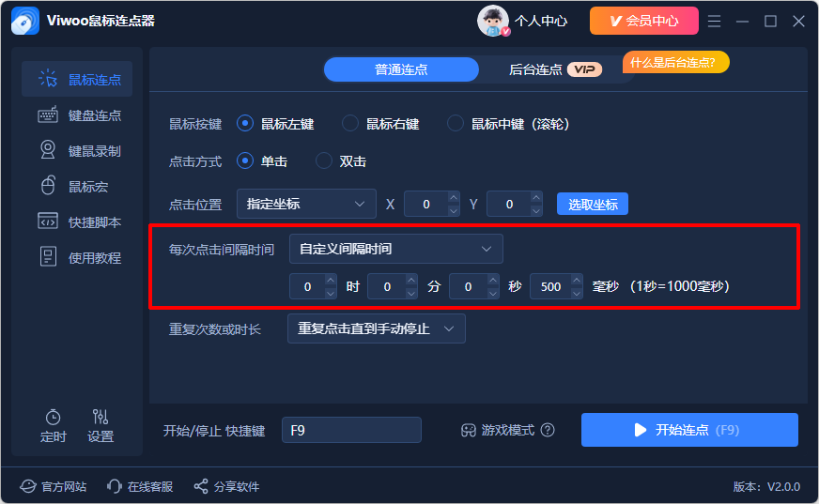Click the hours (时) input field
This screenshot has width=819, height=504.
click(x=308, y=286)
